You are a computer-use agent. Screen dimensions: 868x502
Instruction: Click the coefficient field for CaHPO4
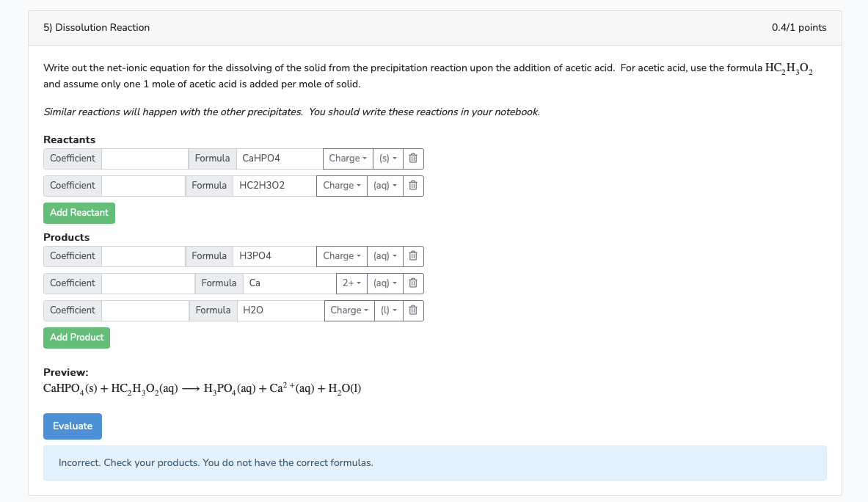(x=145, y=158)
